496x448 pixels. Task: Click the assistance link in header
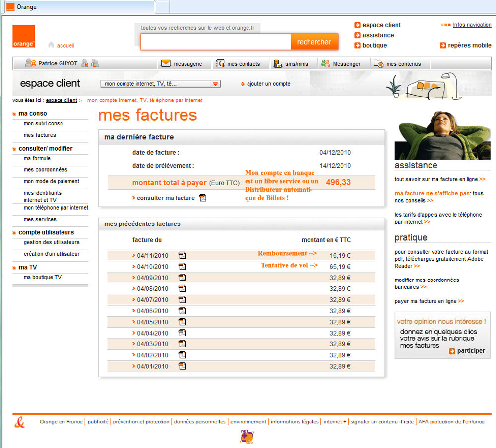pyautogui.click(x=378, y=35)
